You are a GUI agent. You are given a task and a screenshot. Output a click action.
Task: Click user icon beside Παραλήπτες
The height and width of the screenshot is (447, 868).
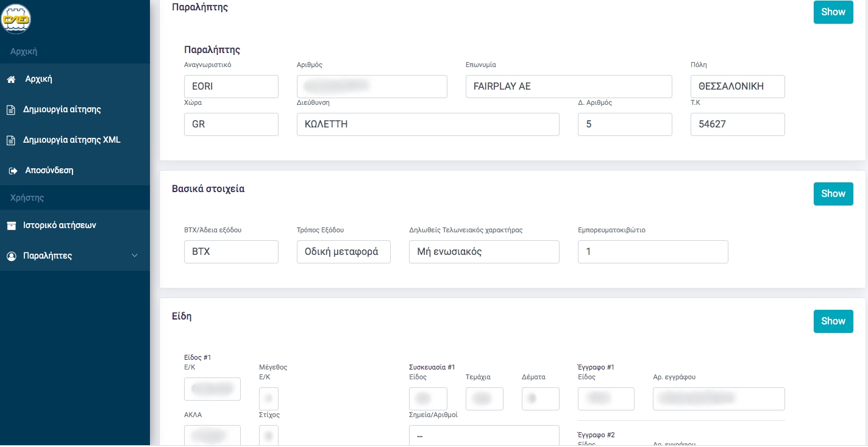pyautogui.click(x=11, y=256)
